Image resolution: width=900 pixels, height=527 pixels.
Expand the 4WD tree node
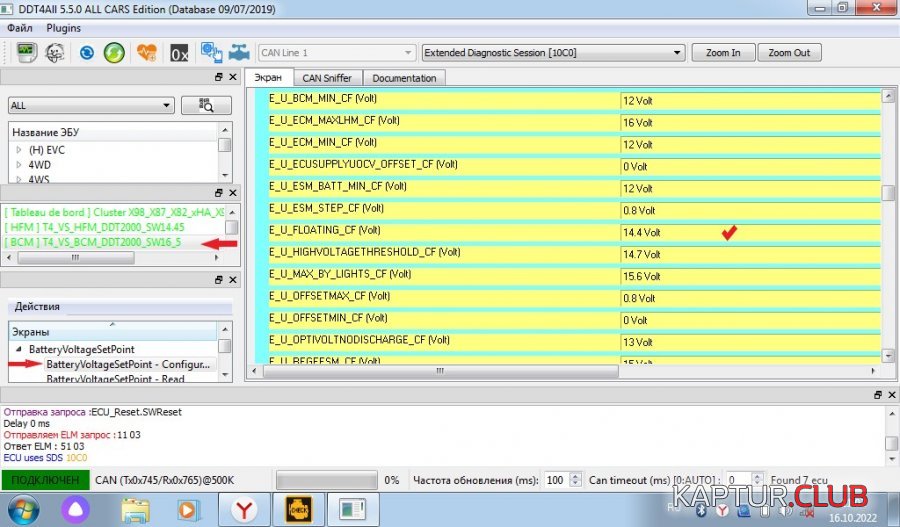coord(19,165)
